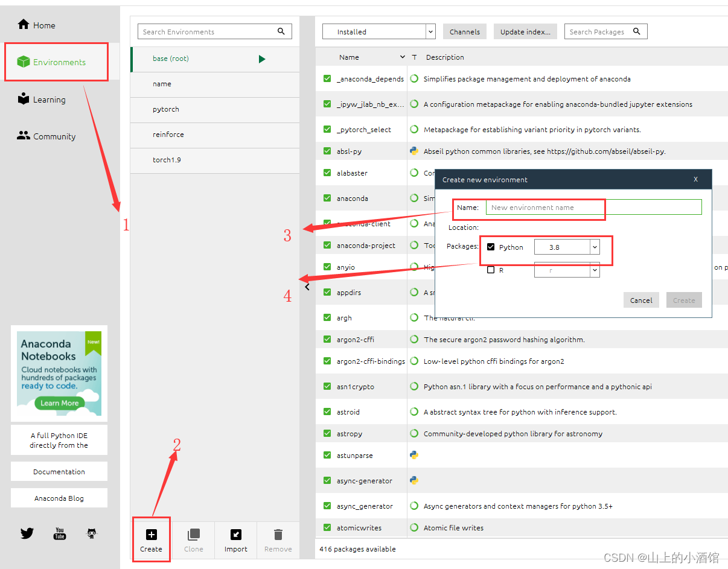This screenshot has width=728, height=569.
Task: Click the Learn More button in the ad
Action: point(59,402)
